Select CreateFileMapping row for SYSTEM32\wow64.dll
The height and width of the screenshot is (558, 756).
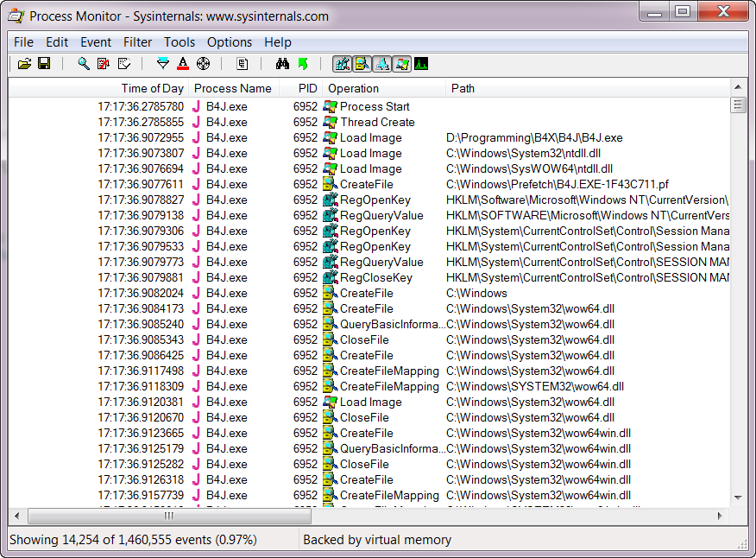coord(369,387)
